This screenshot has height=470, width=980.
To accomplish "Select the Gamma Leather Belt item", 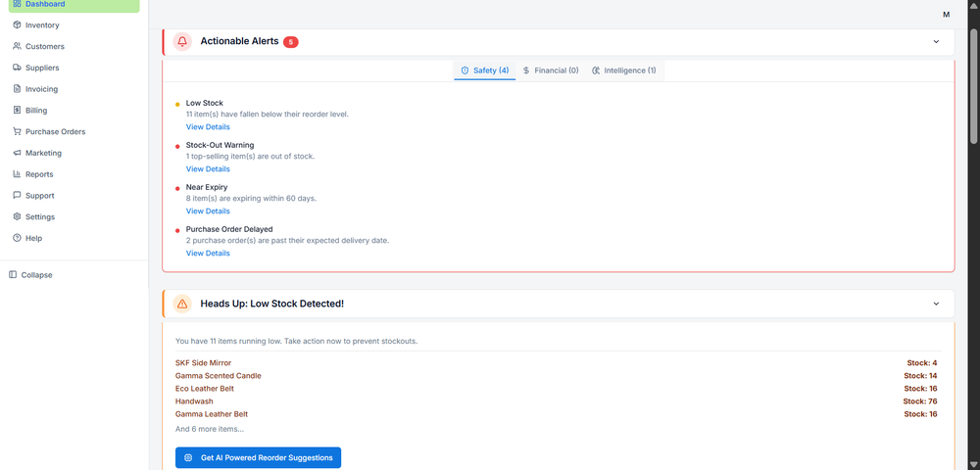I will coord(212,414).
